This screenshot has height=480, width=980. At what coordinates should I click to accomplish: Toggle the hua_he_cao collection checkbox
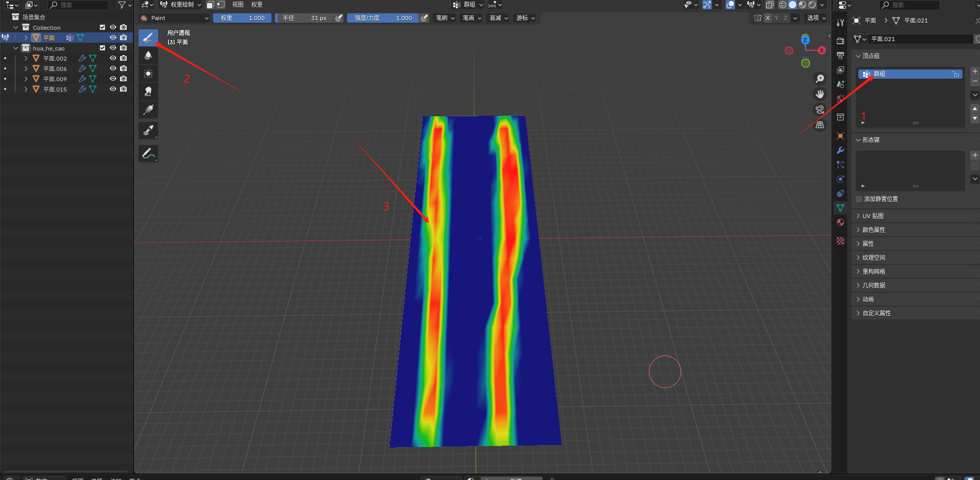click(x=102, y=48)
